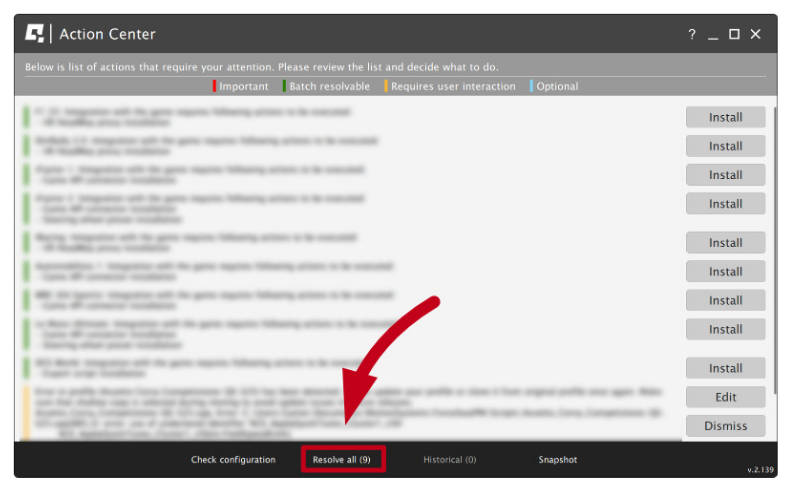Click the green Batch resolvable legend label
Image resolution: width=792 pixels, height=492 pixels.
click(329, 87)
